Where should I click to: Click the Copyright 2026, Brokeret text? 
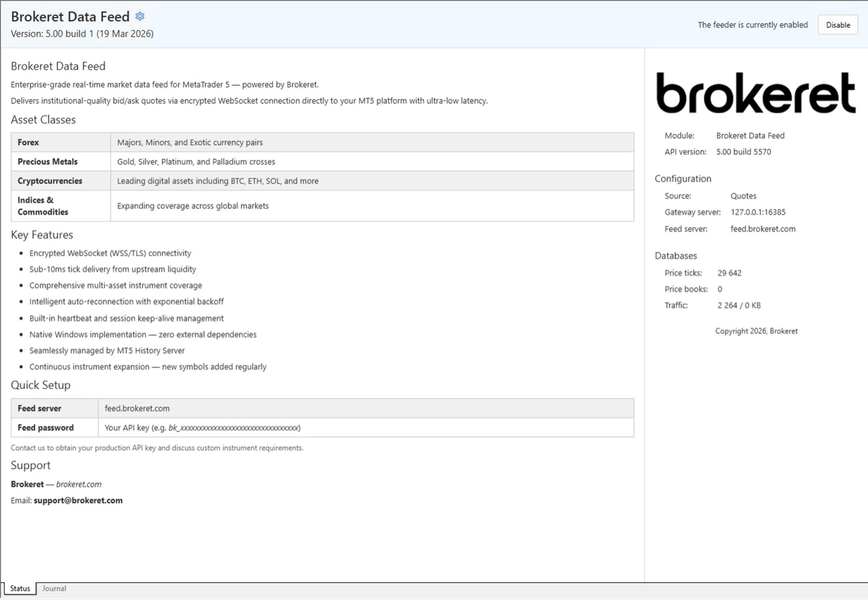pyautogui.click(x=756, y=331)
